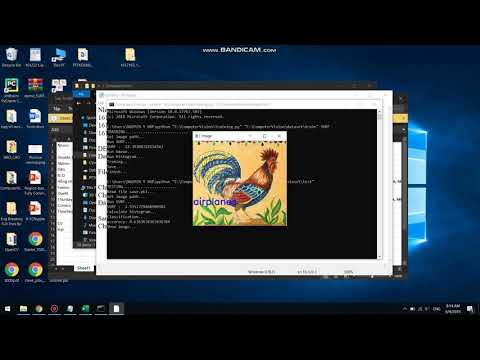Switch to Command Prompt in the taskbar

101,309
